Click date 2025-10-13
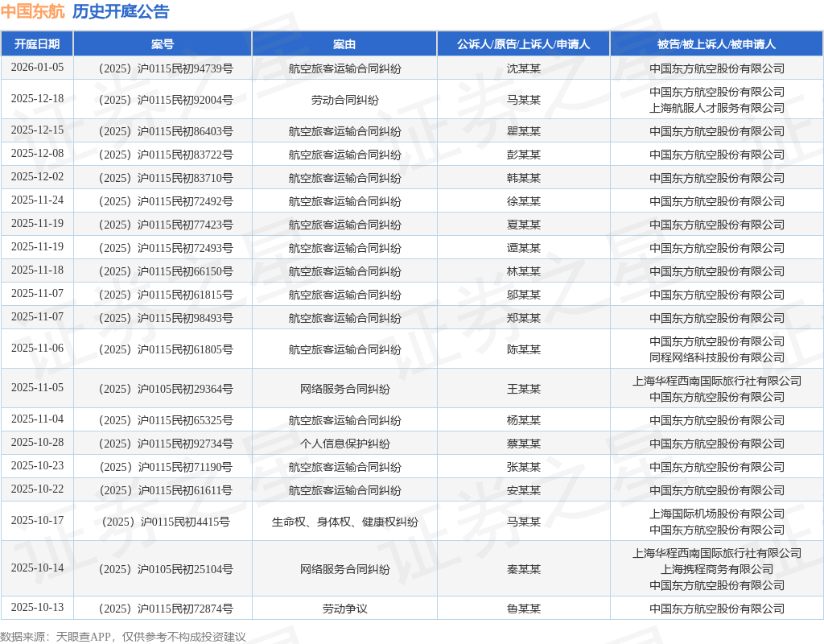The height and width of the screenshot is (644, 824). tap(37, 608)
